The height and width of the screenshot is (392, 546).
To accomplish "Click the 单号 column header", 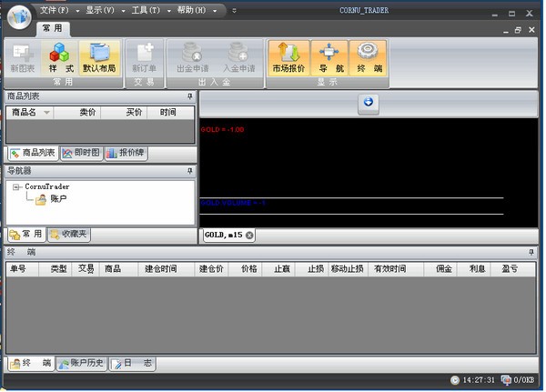I will tap(22, 268).
